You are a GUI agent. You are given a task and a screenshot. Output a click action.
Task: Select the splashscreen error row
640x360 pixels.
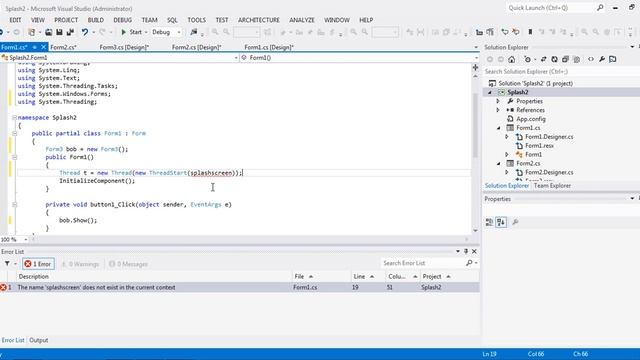click(240, 287)
